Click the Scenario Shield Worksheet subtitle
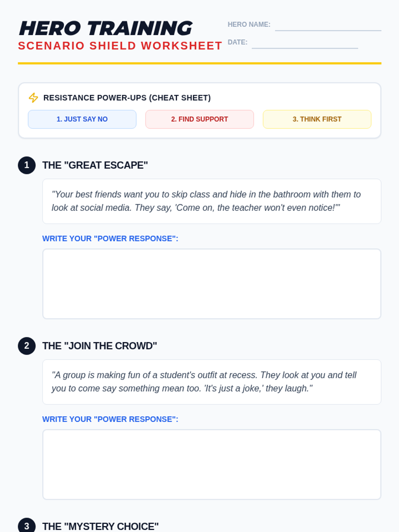Viewport: 399px width, 532px height. click(120, 46)
